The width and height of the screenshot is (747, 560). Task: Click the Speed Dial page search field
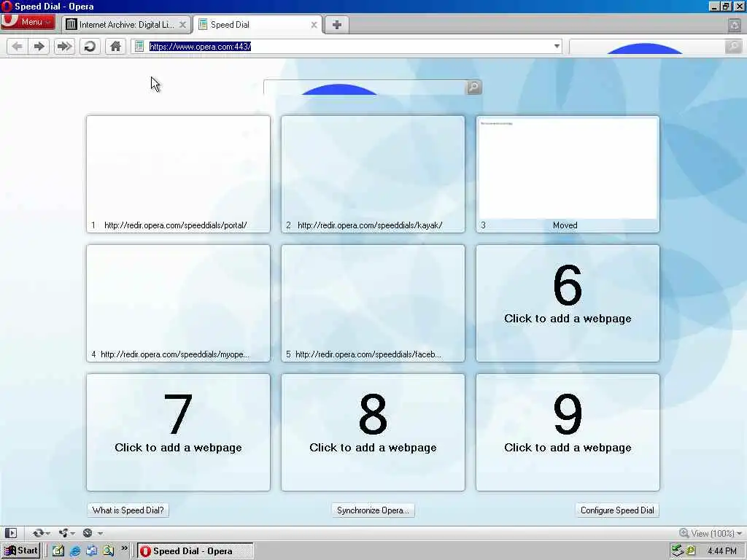(365, 87)
